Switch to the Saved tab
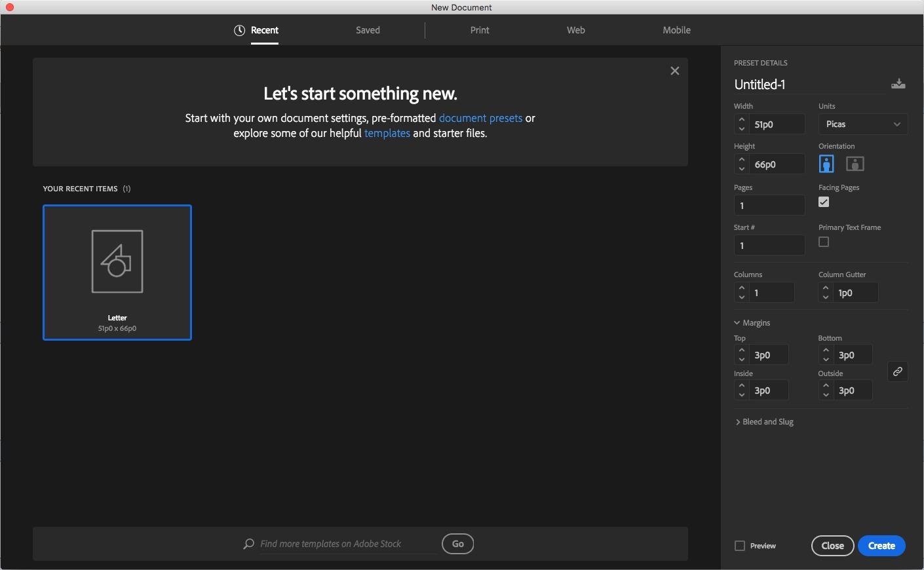Screen dimensions: 924x570 [368, 30]
